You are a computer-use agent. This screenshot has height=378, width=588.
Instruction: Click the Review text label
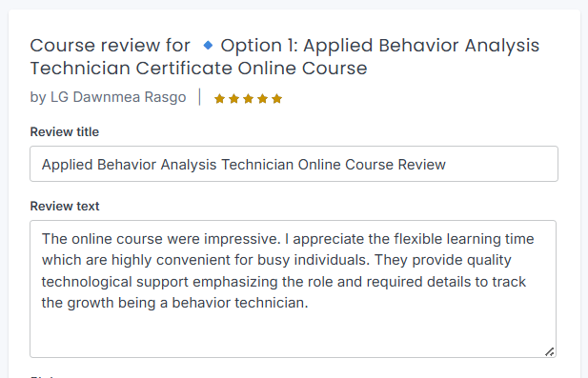pyautogui.click(x=65, y=206)
